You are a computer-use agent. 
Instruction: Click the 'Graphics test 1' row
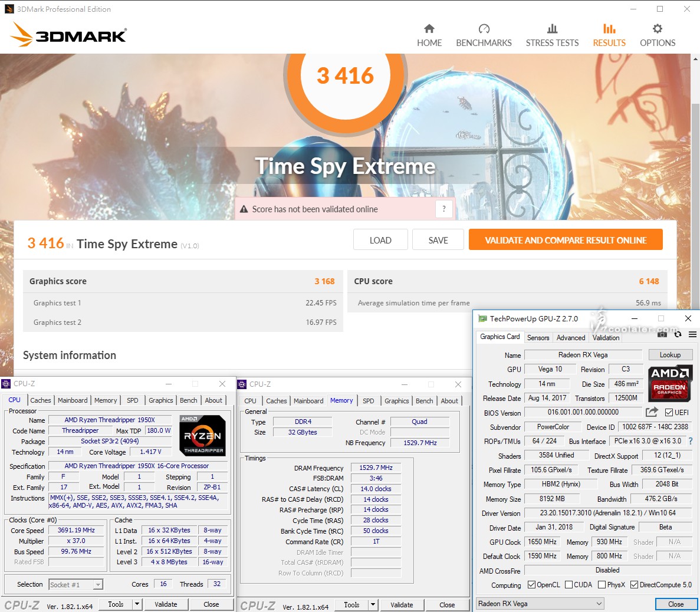pyautogui.click(x=183, y=302)
